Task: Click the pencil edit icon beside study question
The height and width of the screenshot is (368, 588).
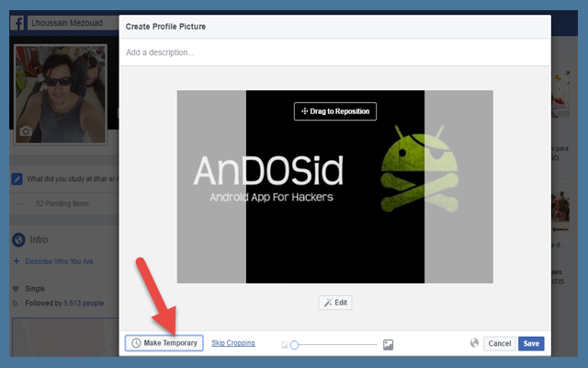Action: click(x=17, y=179)
